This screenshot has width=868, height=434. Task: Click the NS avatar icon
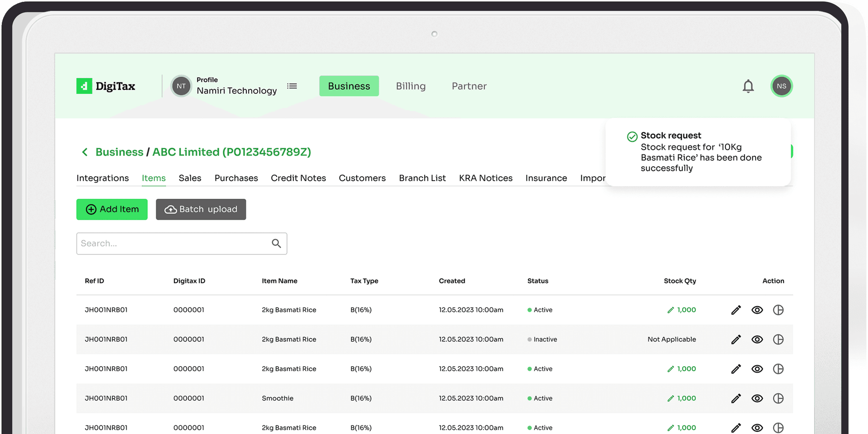pos(781,86)
